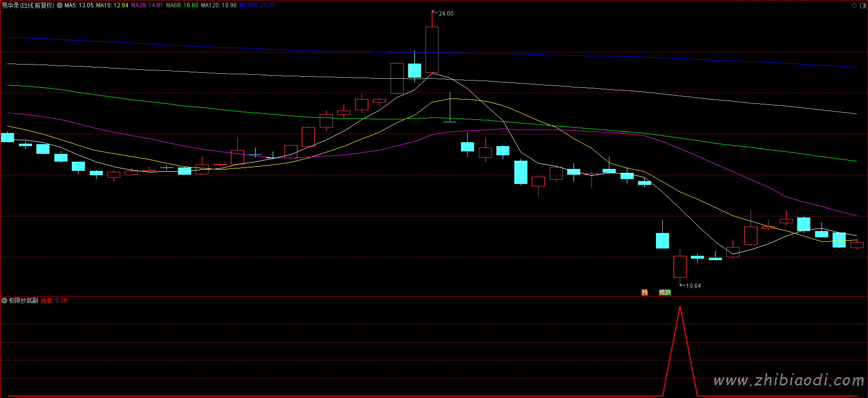Click the 易华录 chart title text
Image resolution: width=868 pixels, height=398 pixels.
(28, 5)
